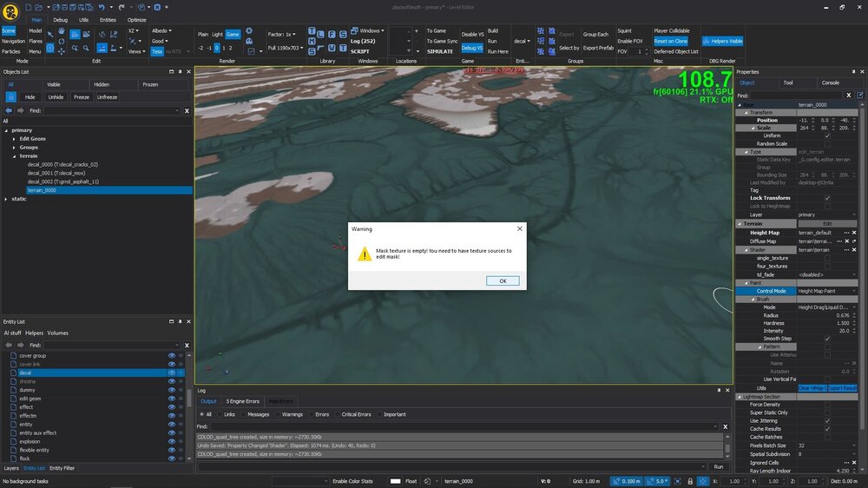Toggle the Uniform scale checkbox
The image size is (868, 488).
(826, 135)
